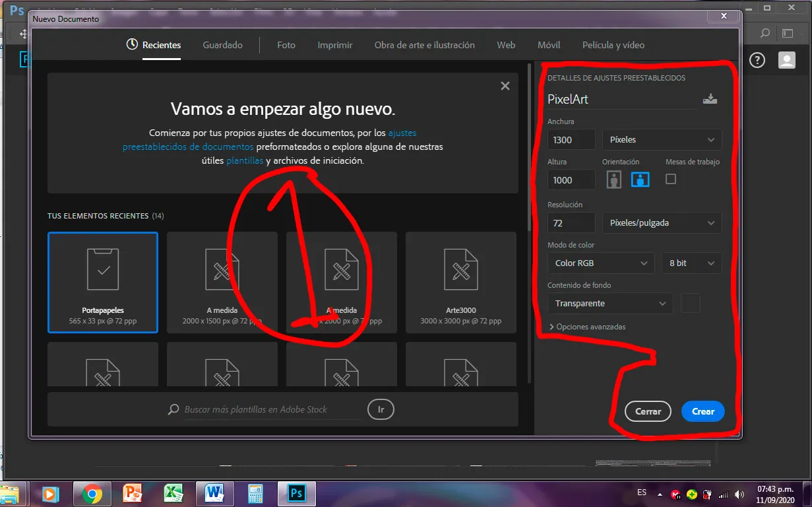The image size is (812, 507).
Task: Switch to Obra de arte e ilustración tab
Action: coord(425,45)
